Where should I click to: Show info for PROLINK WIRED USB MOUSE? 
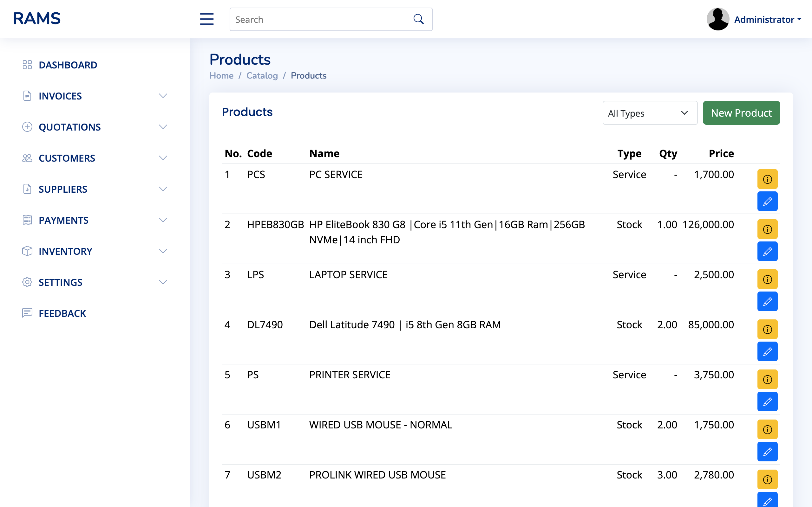coord(767,479)
